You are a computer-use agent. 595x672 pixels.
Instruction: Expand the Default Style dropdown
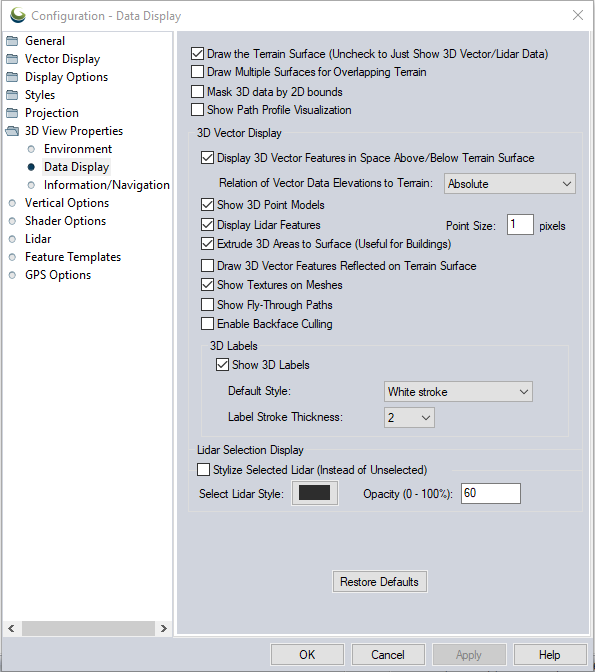458,392
